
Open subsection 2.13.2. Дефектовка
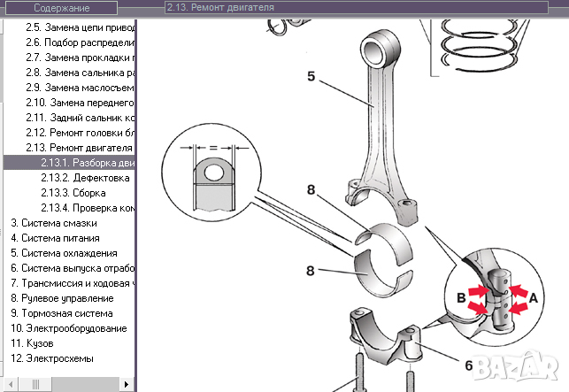click(85, 178)
